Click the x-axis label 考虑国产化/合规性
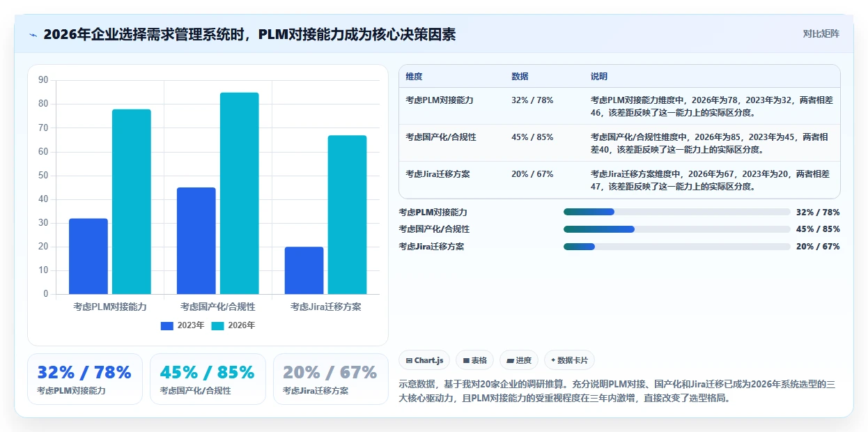Image resolution: width=868 pixels, height=432 pixels. pos(218,307)
